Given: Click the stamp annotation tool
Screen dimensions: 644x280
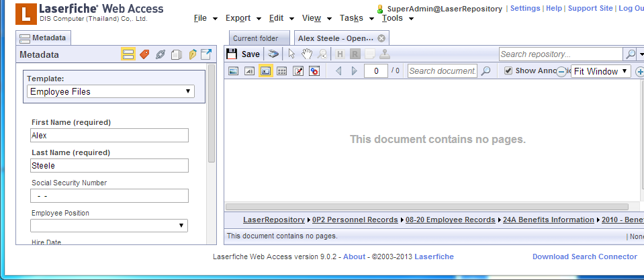Looking at the screenshot, I should 385,54.
